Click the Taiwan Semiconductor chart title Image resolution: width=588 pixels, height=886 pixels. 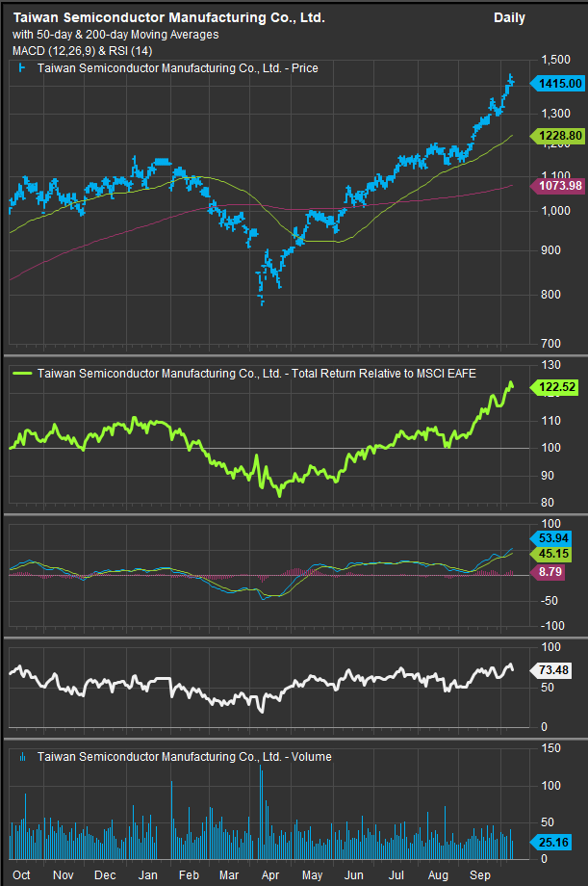(168, 17)
